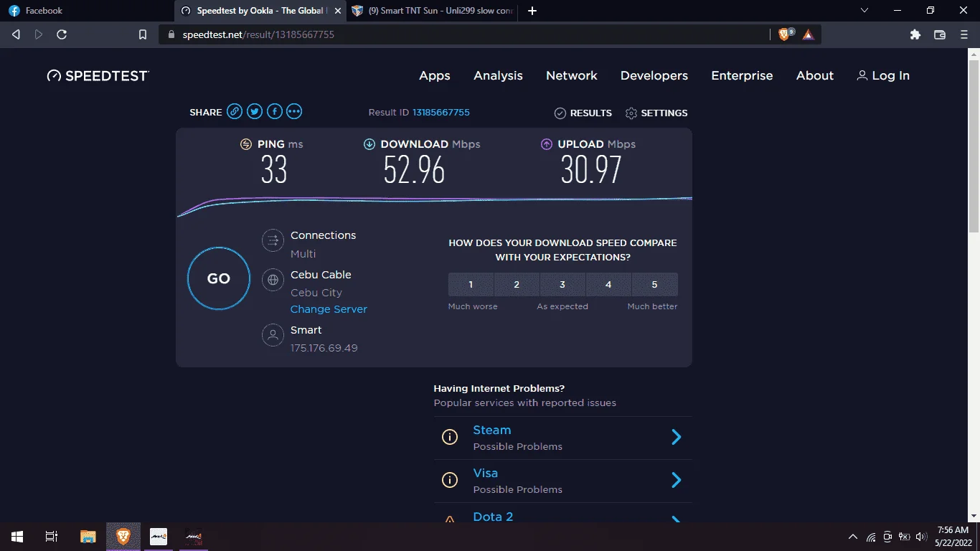Open Task View on taskbar
Image resolution: width=980 pixels, height=551 pixels.
(x=51, y=537)
